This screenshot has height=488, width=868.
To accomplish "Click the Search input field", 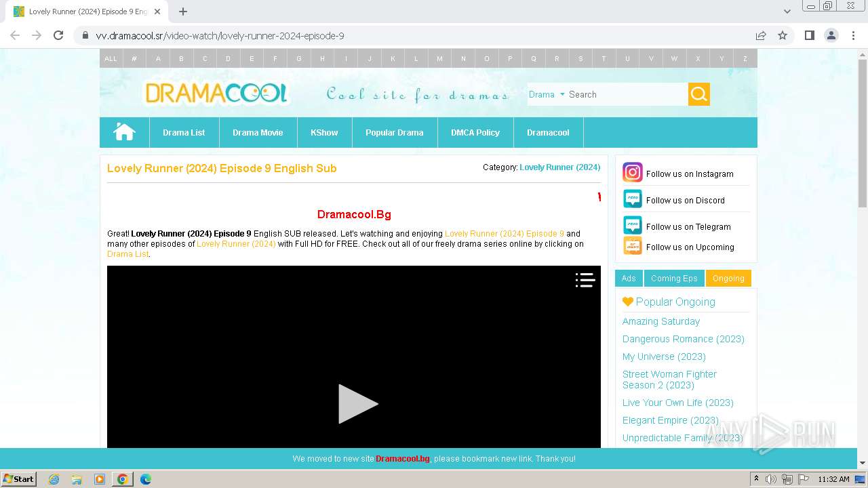I will 627,94.
